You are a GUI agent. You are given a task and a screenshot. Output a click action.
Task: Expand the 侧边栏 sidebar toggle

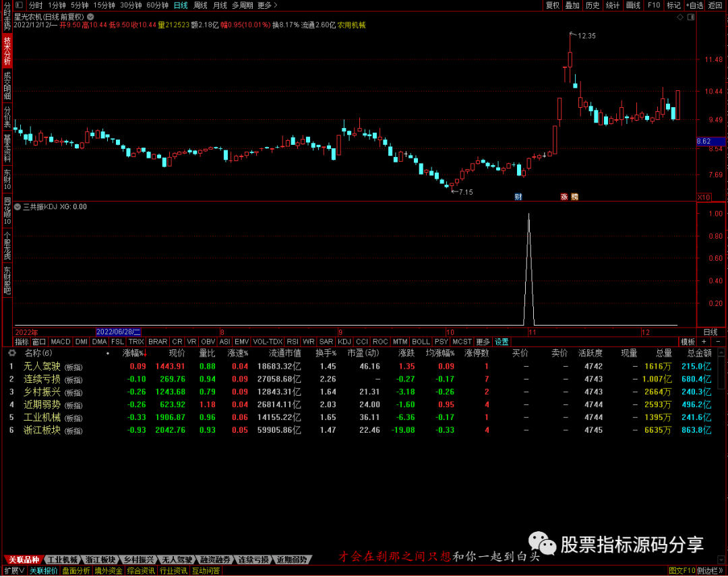pos(710,570)
